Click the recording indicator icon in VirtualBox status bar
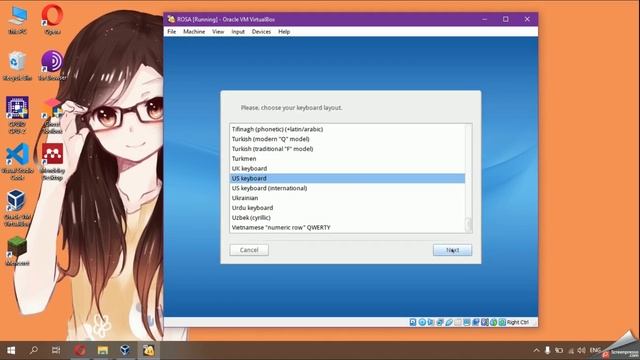This screenshot has width=640, height=360. [476, 322]
